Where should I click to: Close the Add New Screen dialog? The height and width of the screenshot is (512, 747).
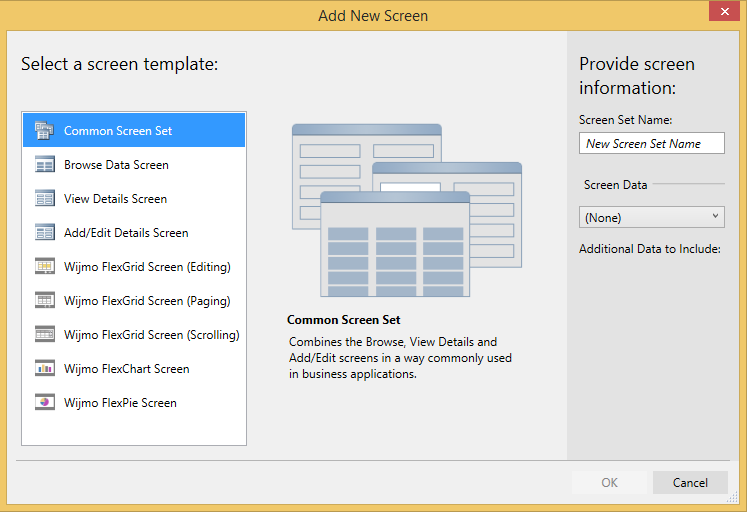[x=724, y=12]
